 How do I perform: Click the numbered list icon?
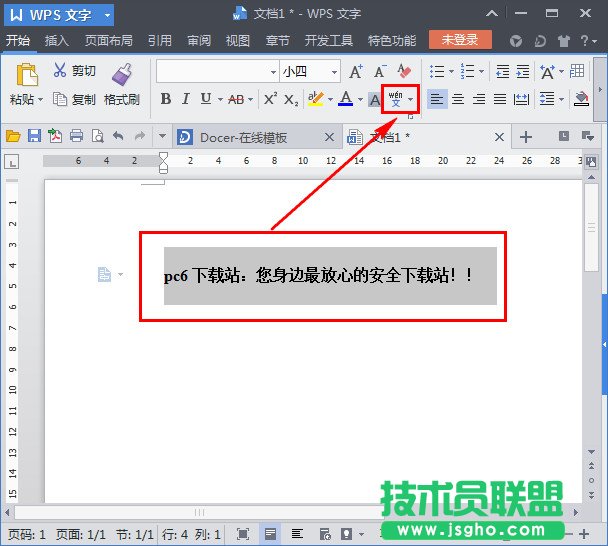pyautogui.click(x=467, y=71)
